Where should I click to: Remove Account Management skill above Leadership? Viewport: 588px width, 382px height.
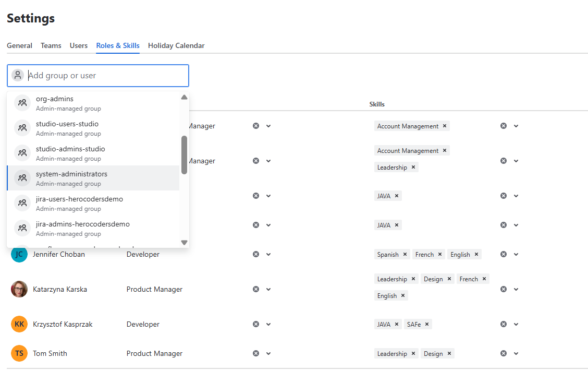coord(444,150)
